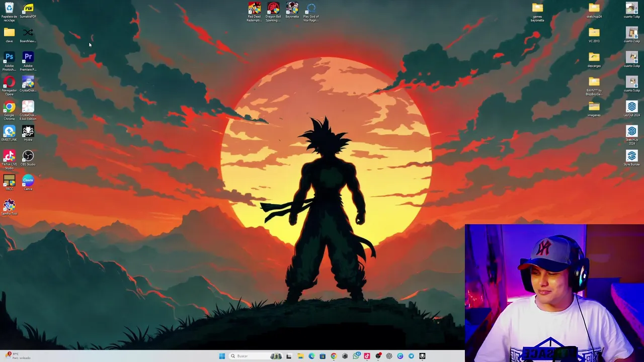Select the Adobe Photoshop desktop shortcut
This screenshot has height=362, width=644.
[9, 61]
